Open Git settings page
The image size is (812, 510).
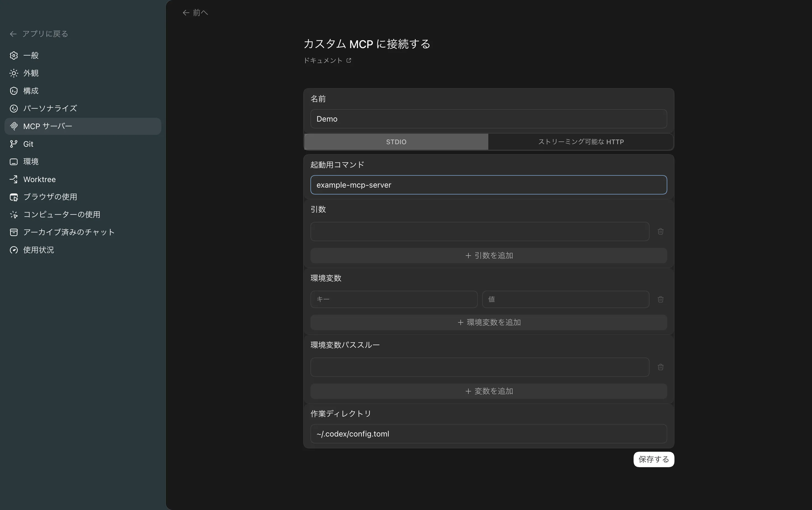tap(83, 144)
